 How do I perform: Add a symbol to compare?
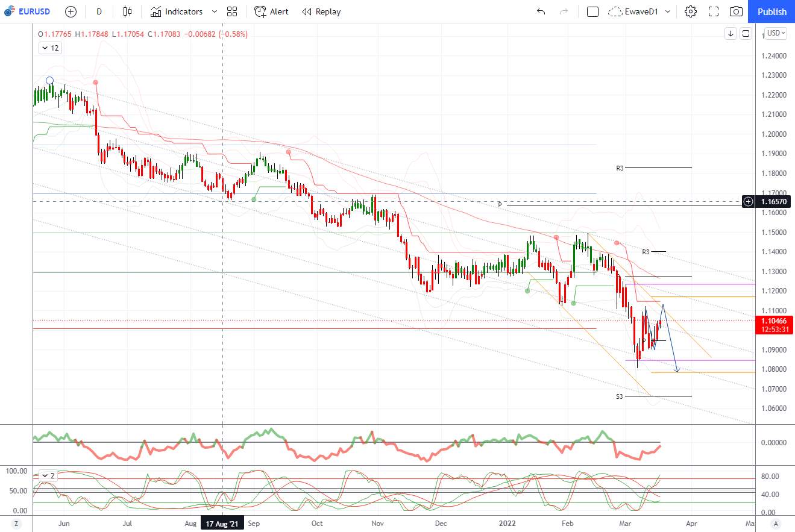click(71, 11)
